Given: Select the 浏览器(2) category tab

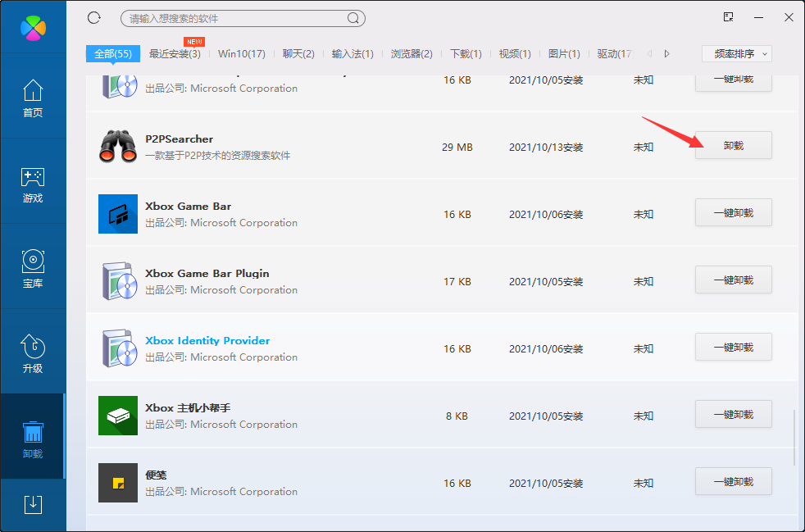Looking at the screenshot, I should pyautogui.click(x=412, y=54).
